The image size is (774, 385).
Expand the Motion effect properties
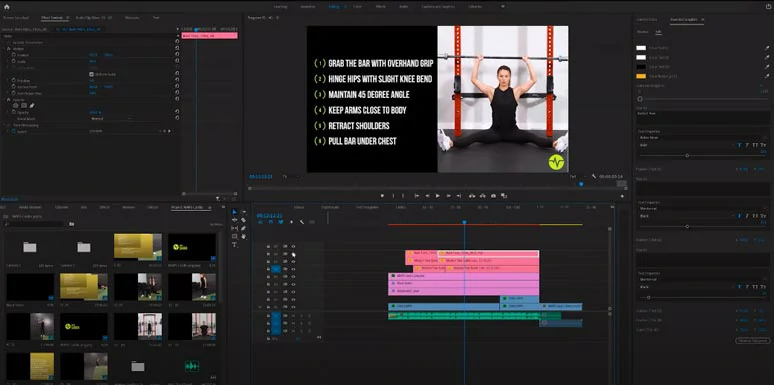point(4,48)
